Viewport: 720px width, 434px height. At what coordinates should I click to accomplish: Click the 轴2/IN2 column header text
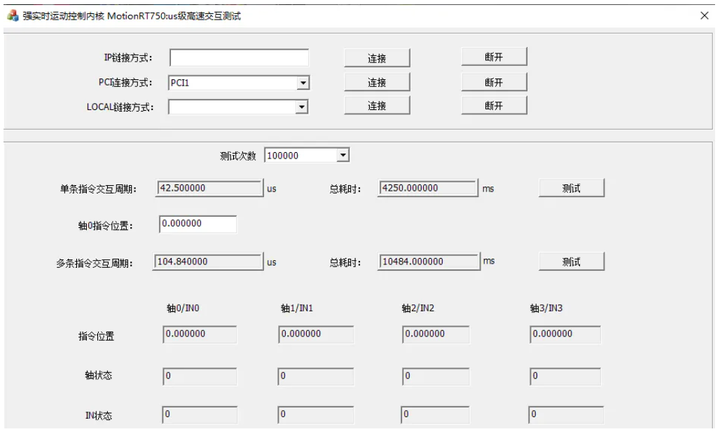click(418, 308)
